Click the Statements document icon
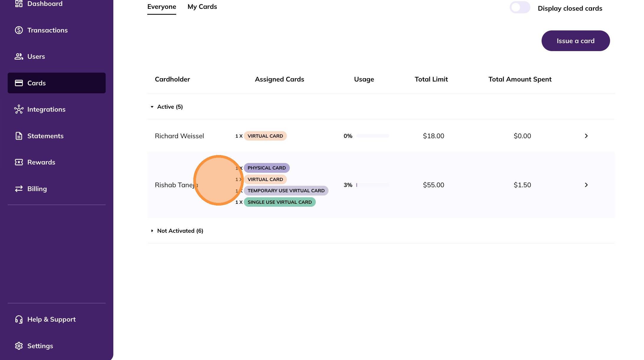Screen dimensions: 644x360 19,136
